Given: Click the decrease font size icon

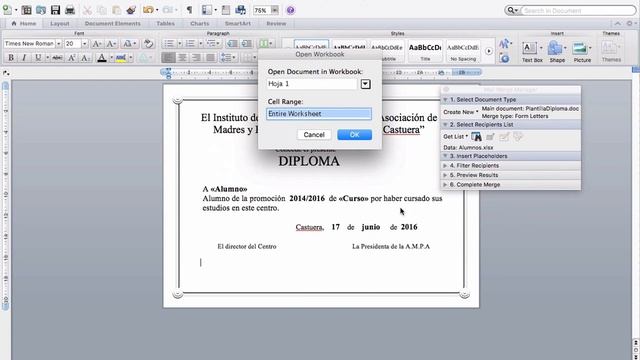Looking at the screenshot, I should 111,44.
